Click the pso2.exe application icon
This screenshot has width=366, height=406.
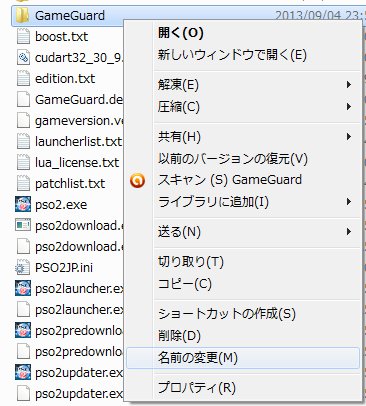[23, 204]
